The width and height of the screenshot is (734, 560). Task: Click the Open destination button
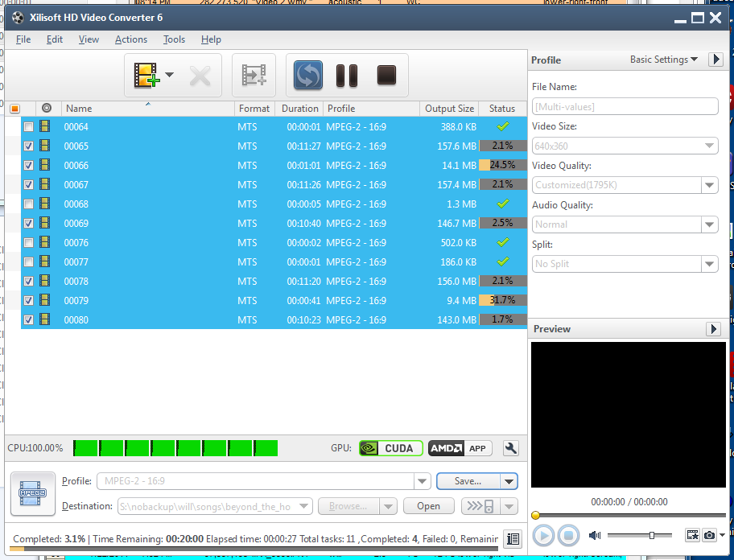[x=429, y=506]
